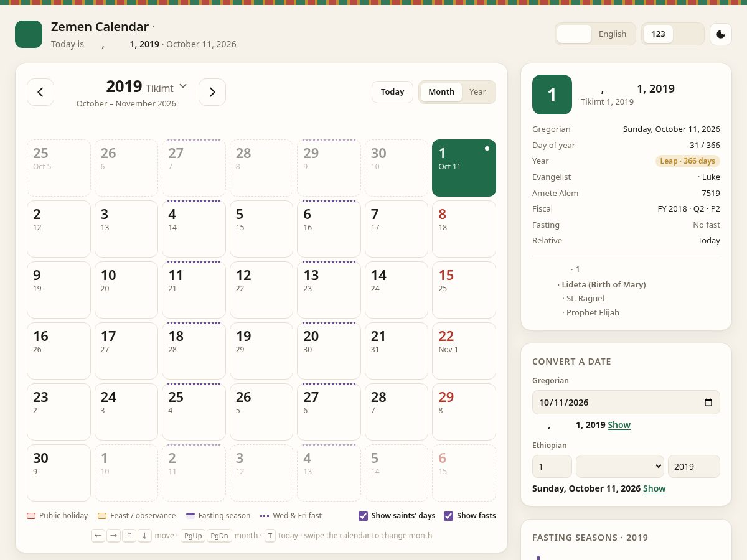
Task: Select day 26 (Nov 5) cell
Action: (x=261, y=412)
